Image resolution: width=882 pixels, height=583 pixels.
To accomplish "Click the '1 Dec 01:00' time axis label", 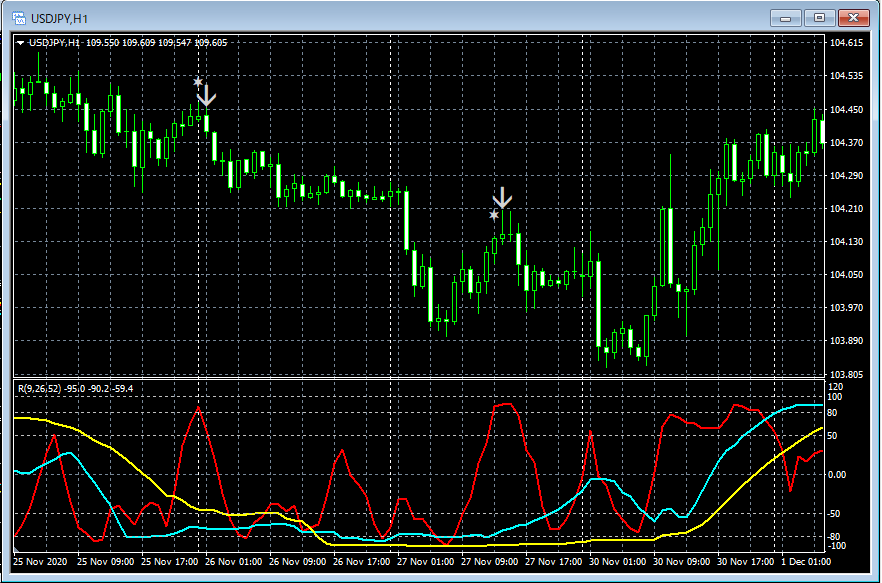I will (x=807, y=562).
